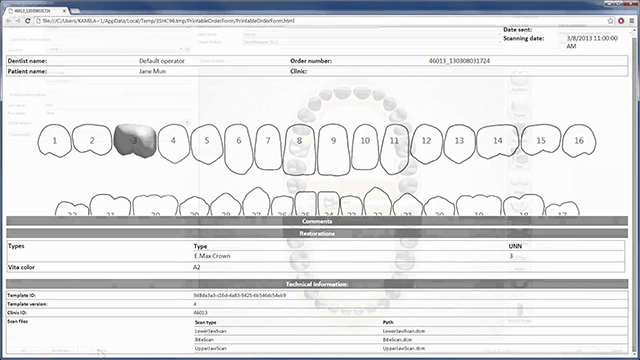This screenshot has height=360, width=640.
Task: Click the browser back arrow
Action: point(8,20)
